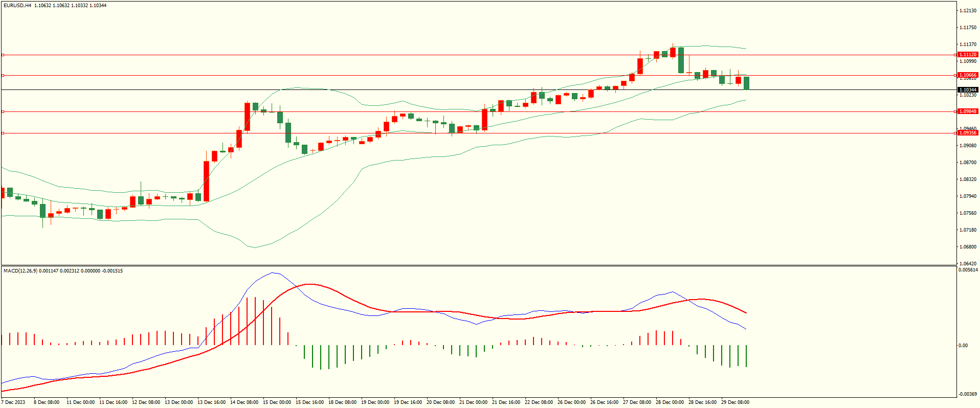Click the 22 Dec 08:00 time label
Image resolution: width=980 pixels, height=408 pixels.
point(539,402)
